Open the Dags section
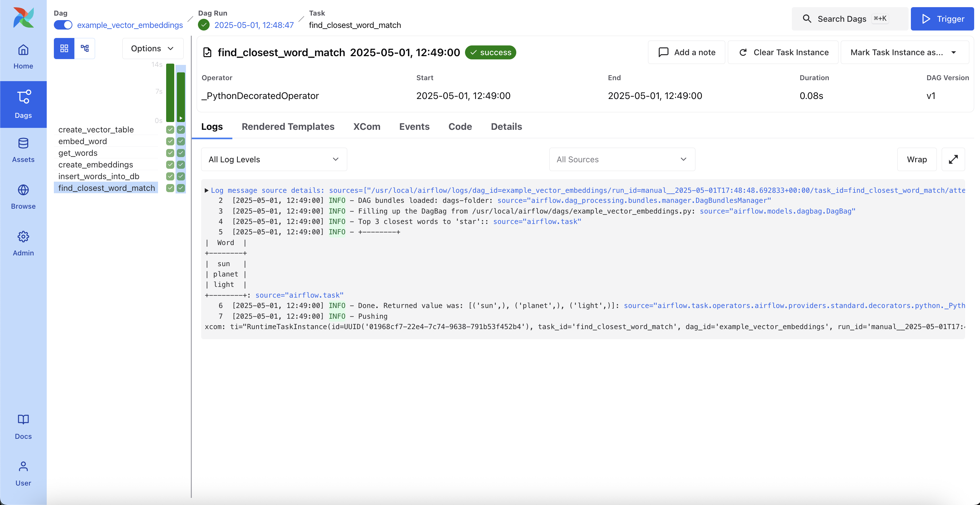Image resolution: width=980 pixels, height=505 pixels. pyautogui.click(x=23, y=104)
